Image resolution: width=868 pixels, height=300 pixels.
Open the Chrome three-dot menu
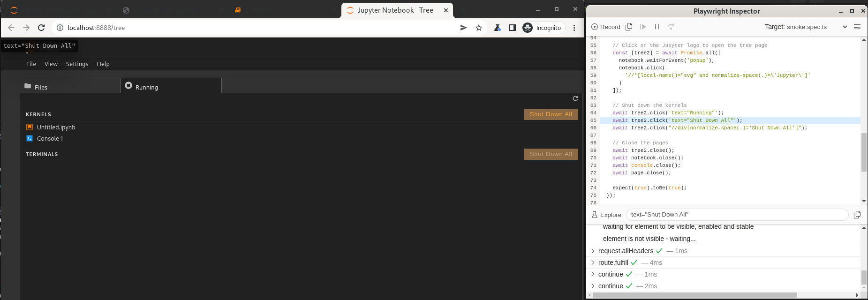tap(574, 28)
